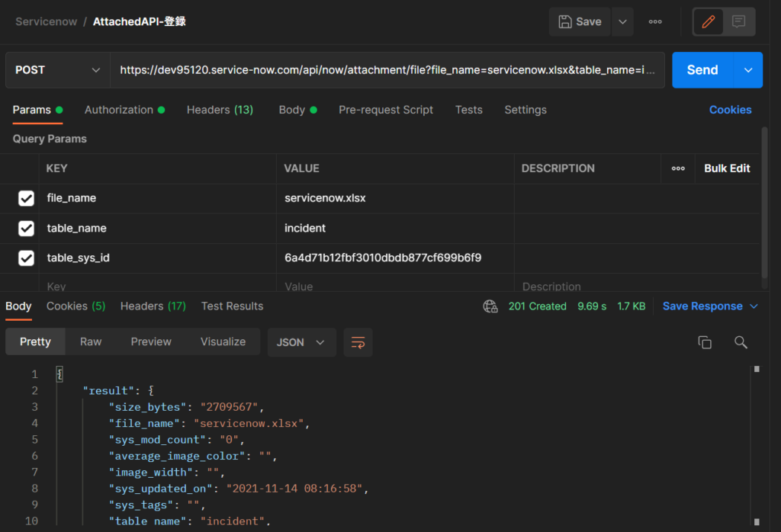Click the network globe icon
The height and width of the screenshot is (532, 781).
click(x=490, y=306)
